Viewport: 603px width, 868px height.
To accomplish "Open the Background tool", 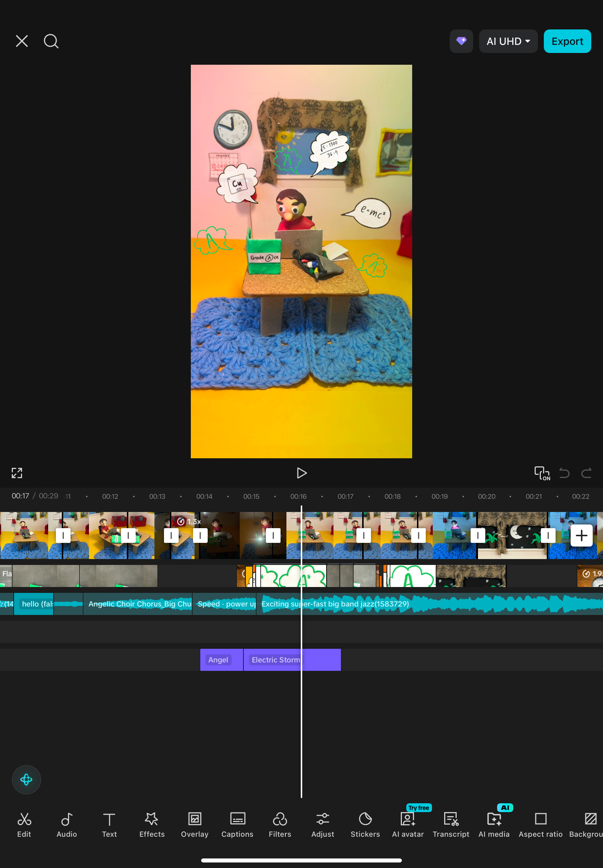I will [x=587, y=825].
